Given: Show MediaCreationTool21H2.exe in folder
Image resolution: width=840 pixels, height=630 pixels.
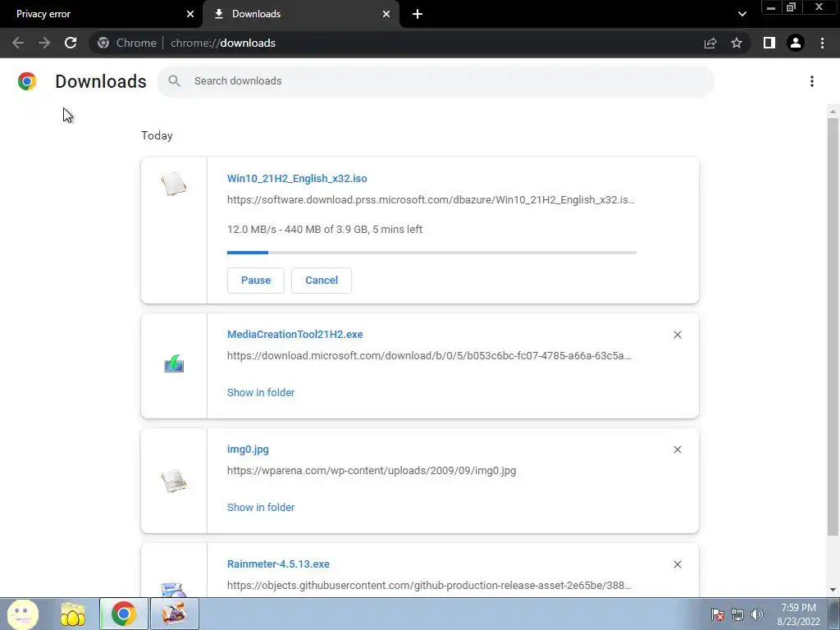Looking at the screenshot, I should (x=260, y=393).
